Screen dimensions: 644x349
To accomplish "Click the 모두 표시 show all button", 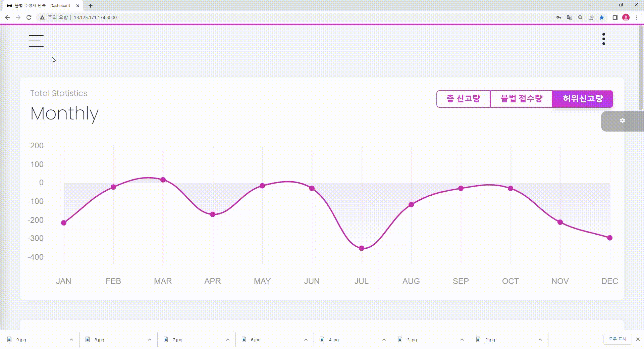I will point(618,339).
